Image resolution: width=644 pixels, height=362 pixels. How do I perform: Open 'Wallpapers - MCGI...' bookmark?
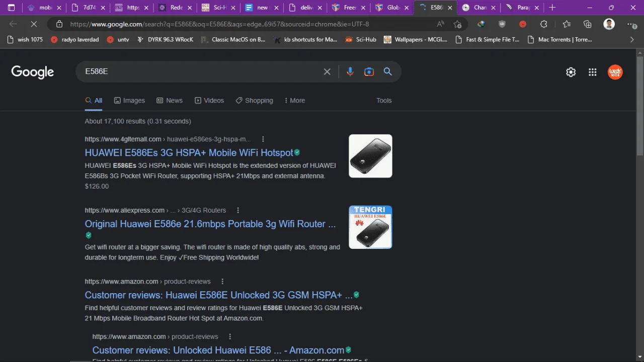pyautogui.click(x=416, y=39)
